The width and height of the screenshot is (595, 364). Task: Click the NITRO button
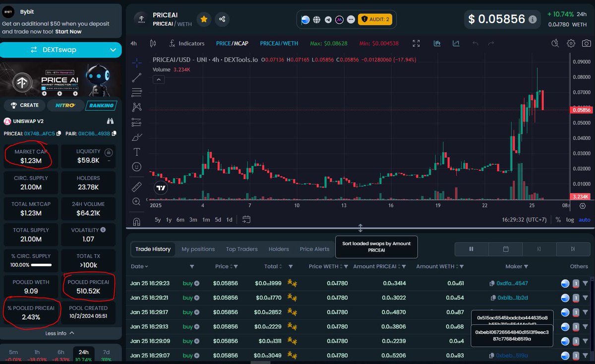pos(65,105)
